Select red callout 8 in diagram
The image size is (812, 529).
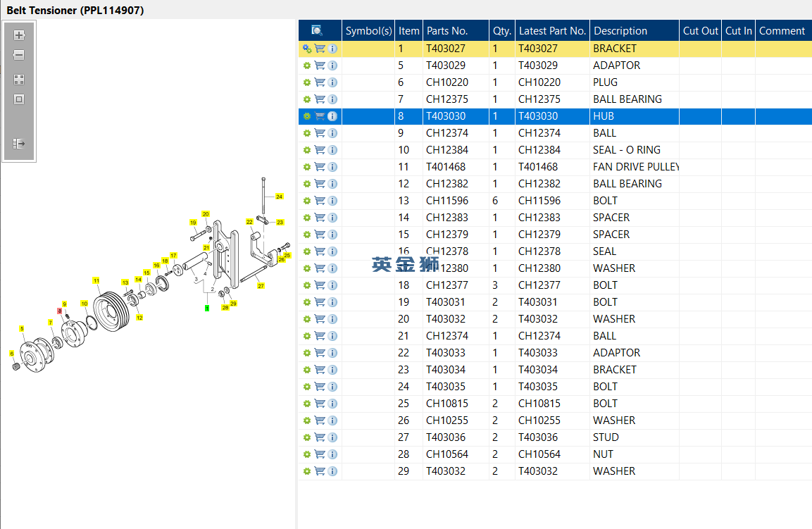60,311
